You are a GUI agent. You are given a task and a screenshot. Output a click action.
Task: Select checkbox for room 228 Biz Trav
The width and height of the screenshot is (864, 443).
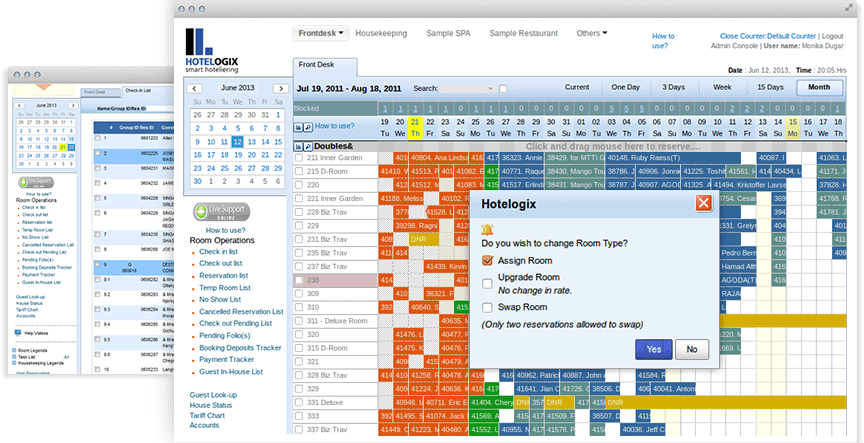[299, 212]
